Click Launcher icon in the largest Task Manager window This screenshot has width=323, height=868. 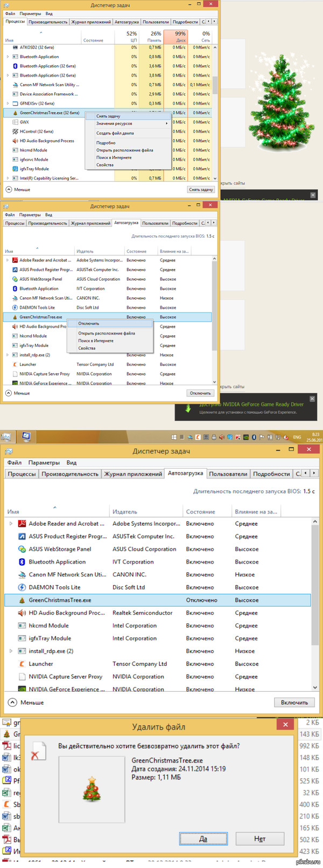[x=22, y=664]
